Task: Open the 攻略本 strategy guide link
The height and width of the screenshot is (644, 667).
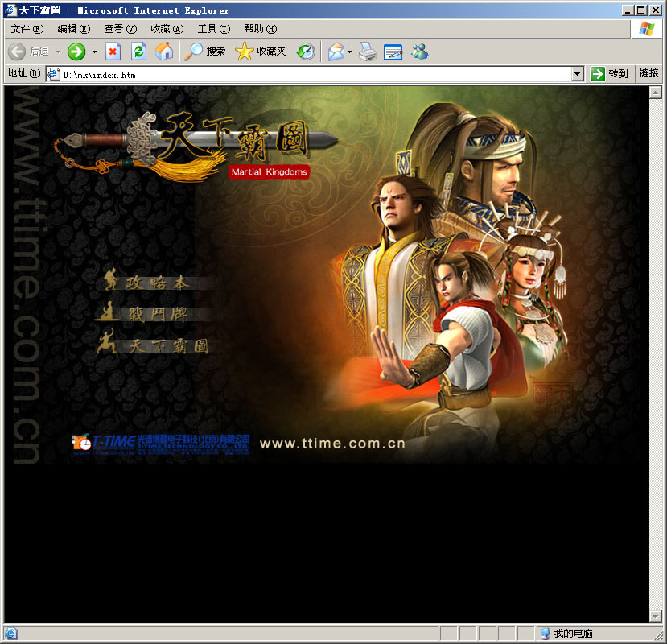Action: 159,282
